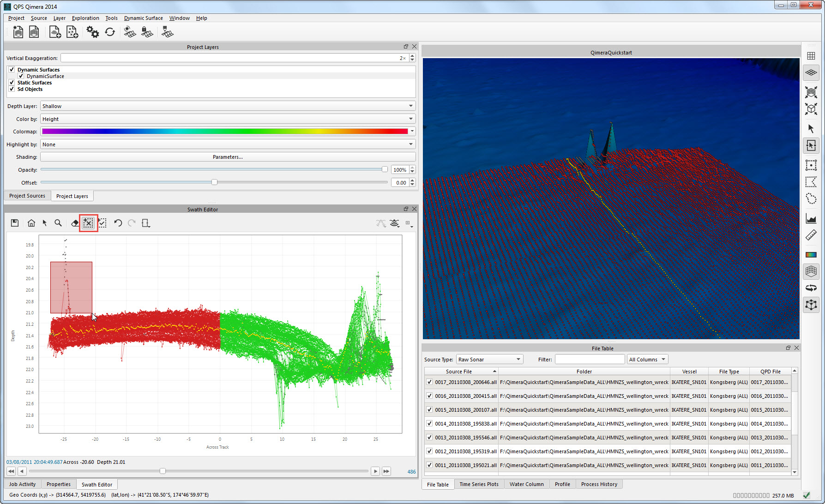Uncheck file 0017_20110308_200646.all checkbox
The width and height of the screenshot is (825, 504).
[x=429, y=382]
